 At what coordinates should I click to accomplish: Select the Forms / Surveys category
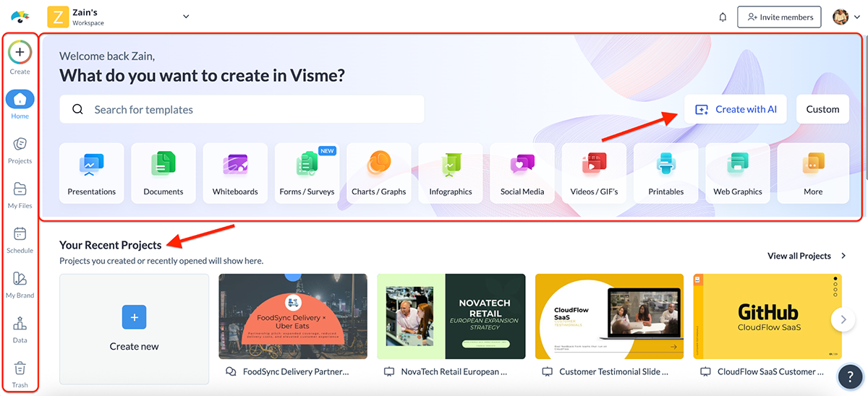click(307, 172)
